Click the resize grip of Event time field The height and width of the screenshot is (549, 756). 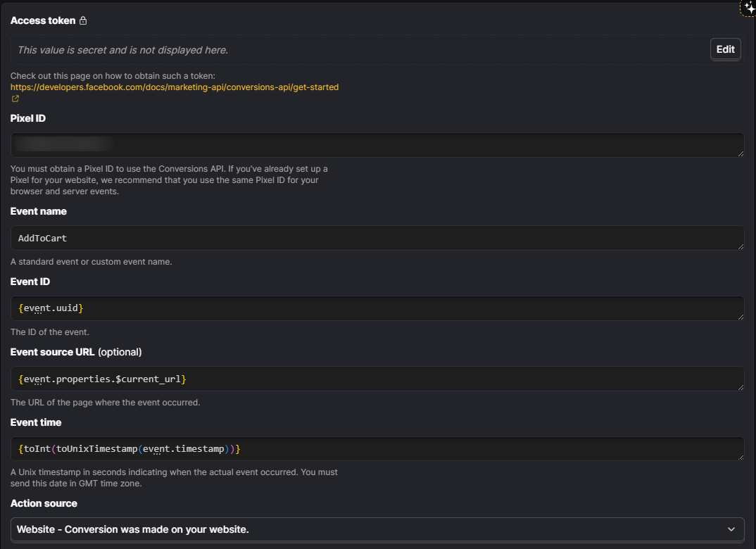coord(741,458)
